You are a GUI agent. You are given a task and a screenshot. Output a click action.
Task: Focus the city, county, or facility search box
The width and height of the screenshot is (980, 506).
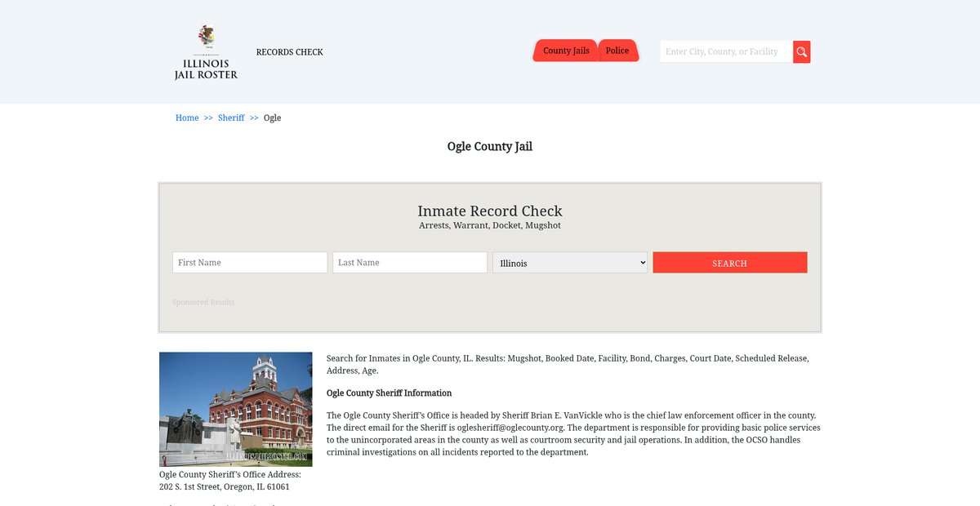[x=726, y=52]
